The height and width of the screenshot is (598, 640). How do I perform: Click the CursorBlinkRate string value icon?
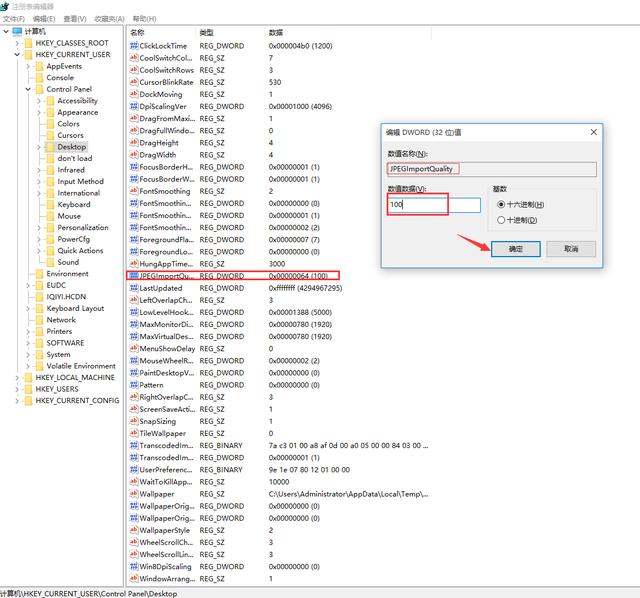(x=134, y=82)
